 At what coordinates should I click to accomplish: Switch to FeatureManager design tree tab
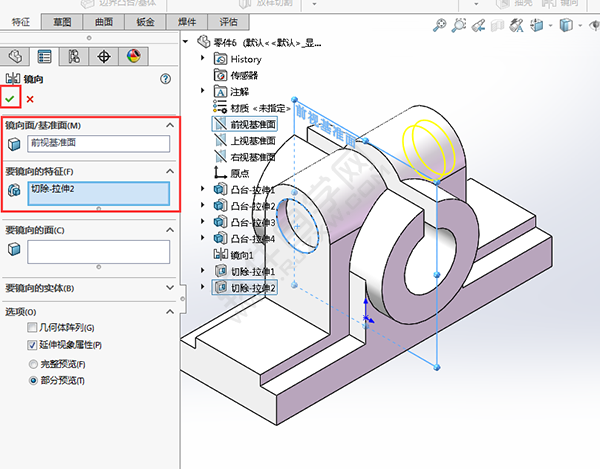coord(15,56)
